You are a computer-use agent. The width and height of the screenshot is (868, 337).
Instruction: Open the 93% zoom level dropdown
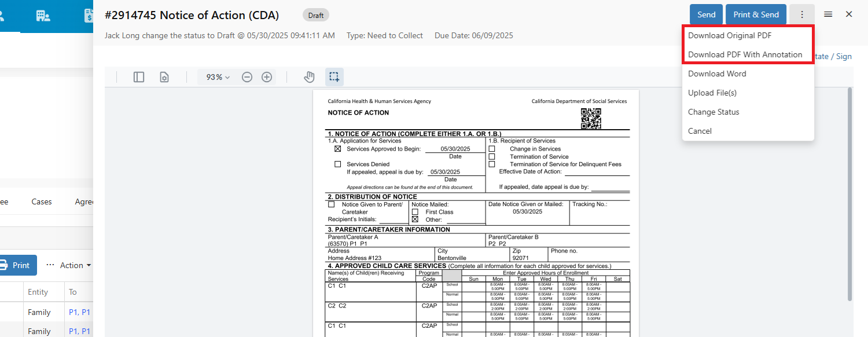pos(218,77)
